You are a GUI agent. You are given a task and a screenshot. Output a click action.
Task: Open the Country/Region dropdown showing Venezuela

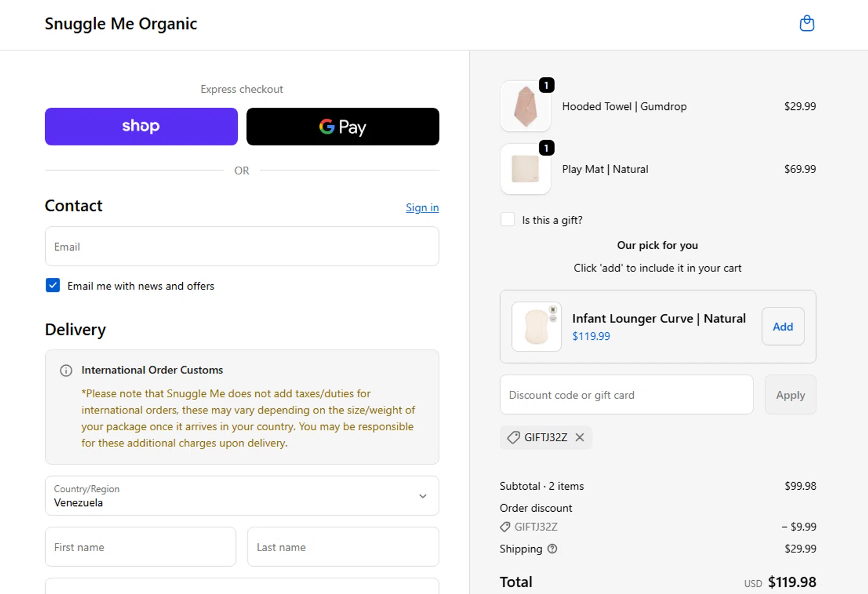coord(242,496)
